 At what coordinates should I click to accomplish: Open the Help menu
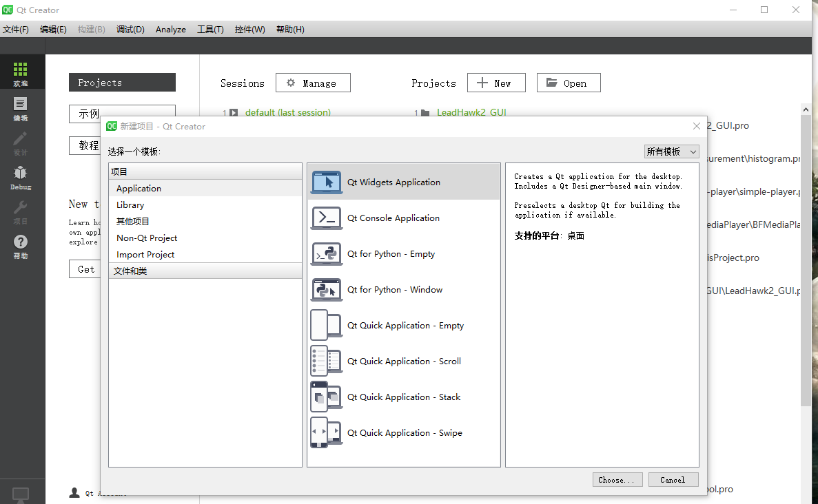pyautogui.click(x=291, y=29)
